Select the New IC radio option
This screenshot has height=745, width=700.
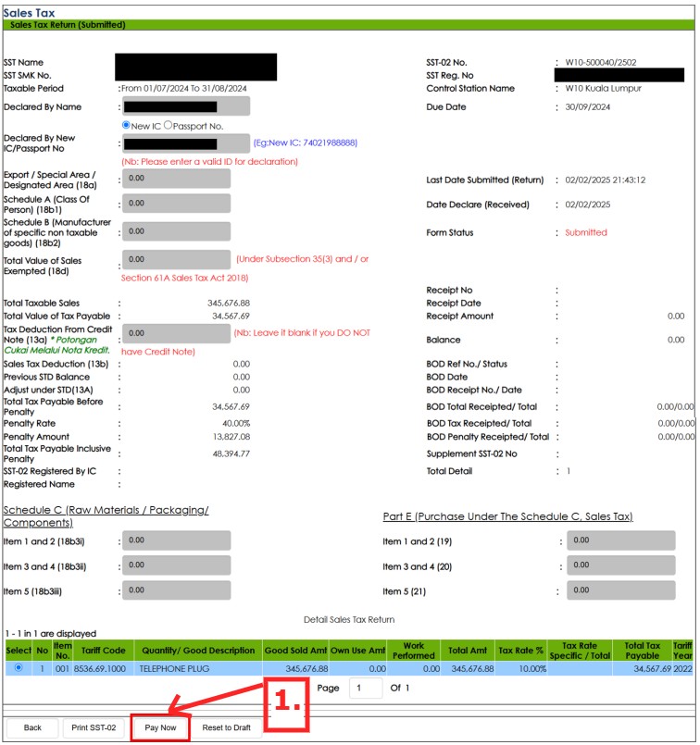tap(127, 125)
